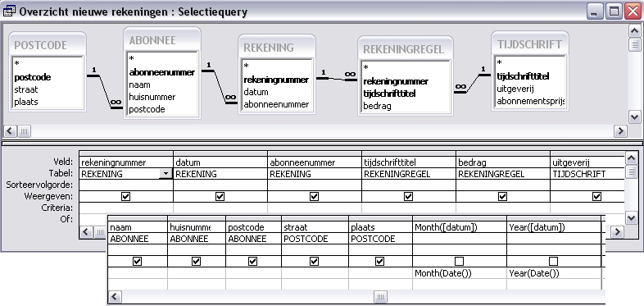
Task: Uncheck Weergeven for datum field
Action: point(220,197)
